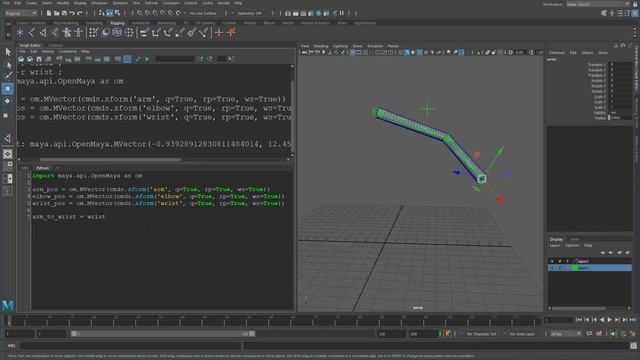Click the New Scene icon in status line

49,13
